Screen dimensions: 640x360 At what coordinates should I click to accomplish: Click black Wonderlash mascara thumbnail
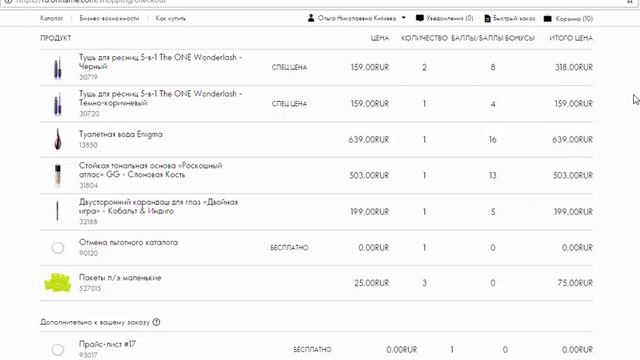(x=58, y=67)
